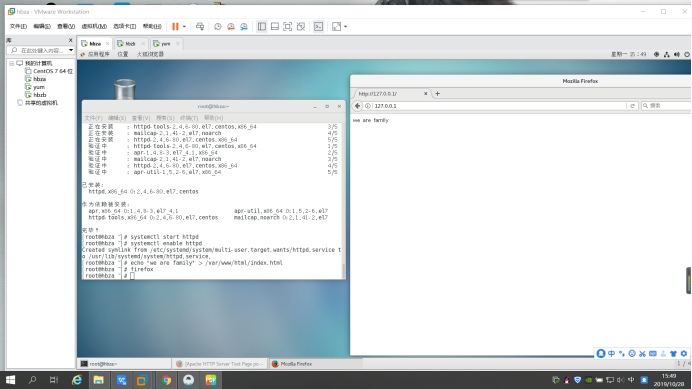Toggle the unity mode icon
692x389 pixels.
tap(301, 26)
